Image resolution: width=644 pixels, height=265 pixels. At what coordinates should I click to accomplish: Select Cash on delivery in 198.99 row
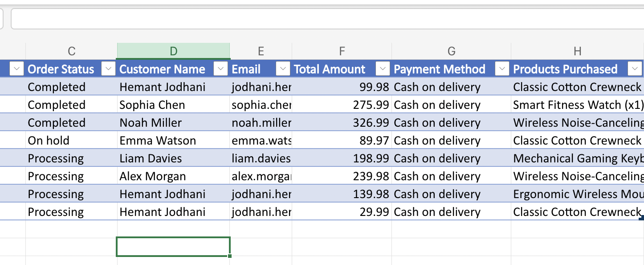click(x=451, y=158)
